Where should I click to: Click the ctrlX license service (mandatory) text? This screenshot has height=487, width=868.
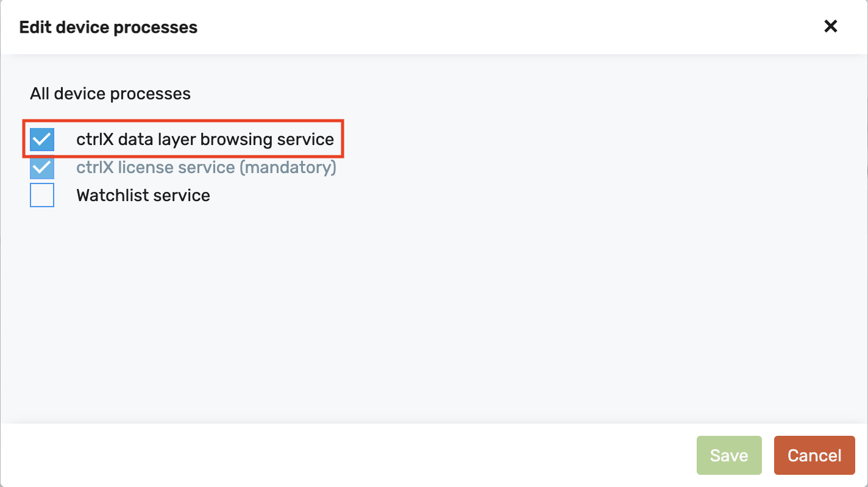[206, 167]
